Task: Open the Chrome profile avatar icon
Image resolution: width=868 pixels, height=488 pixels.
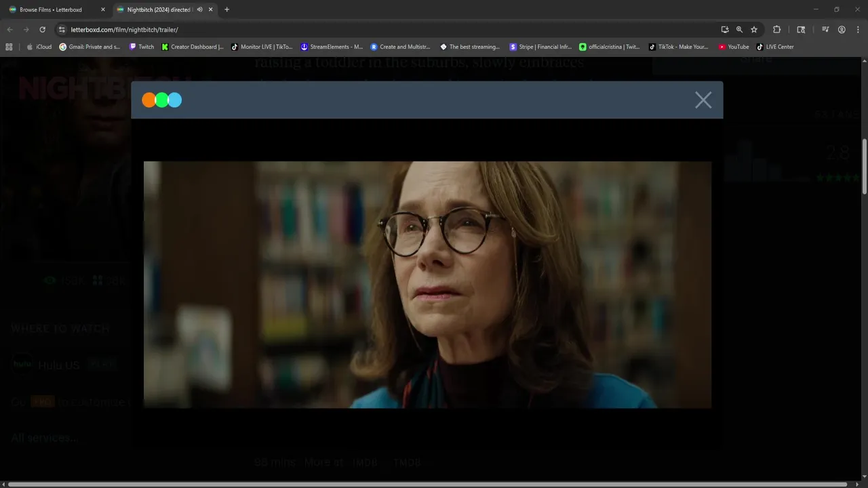Action: click(842, 30)
